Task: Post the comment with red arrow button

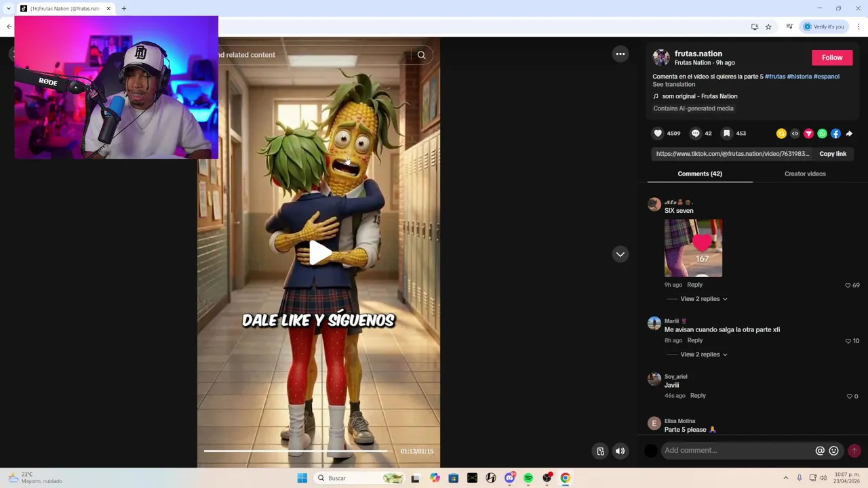Action: pos(854,451)
